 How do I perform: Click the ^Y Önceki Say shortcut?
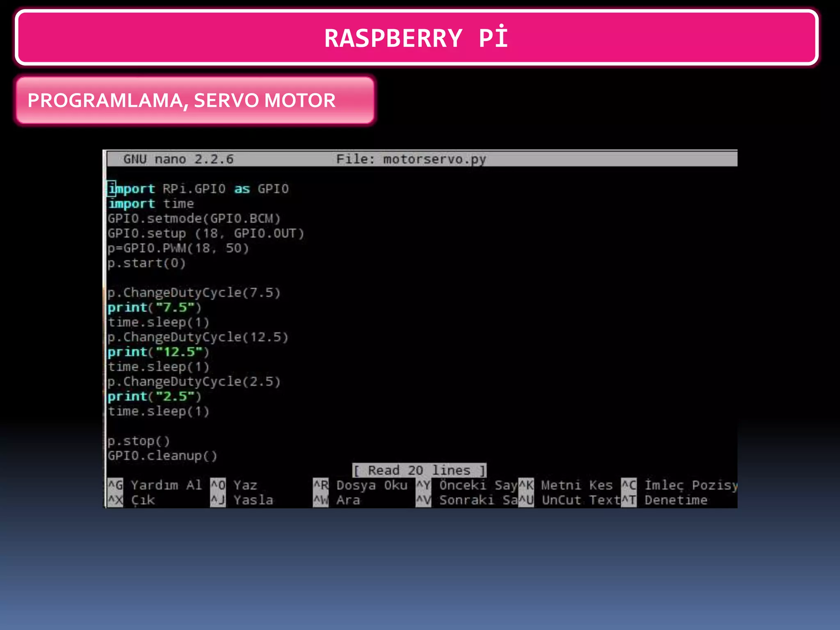pos(467,485)
